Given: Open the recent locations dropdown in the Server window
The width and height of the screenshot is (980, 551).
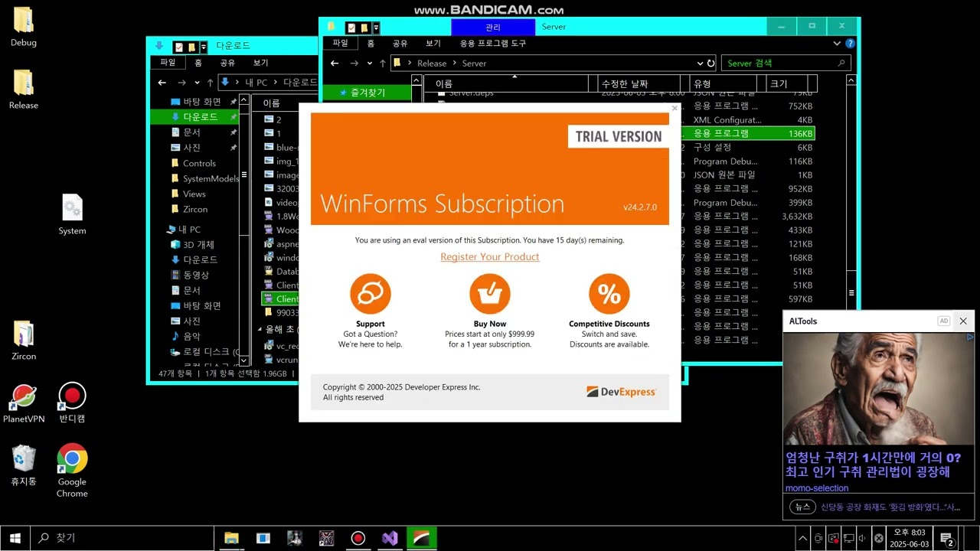Looking at the screenshot, I should (370, 64).
